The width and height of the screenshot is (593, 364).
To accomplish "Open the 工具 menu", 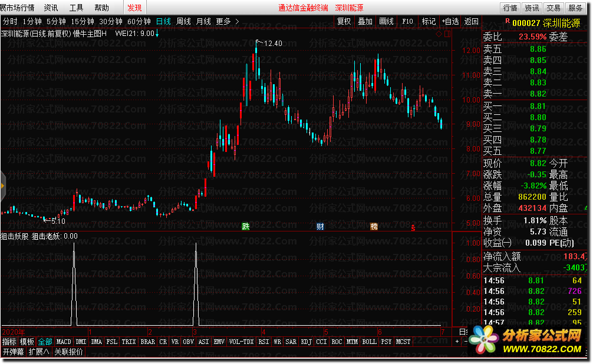I will 76,8.
